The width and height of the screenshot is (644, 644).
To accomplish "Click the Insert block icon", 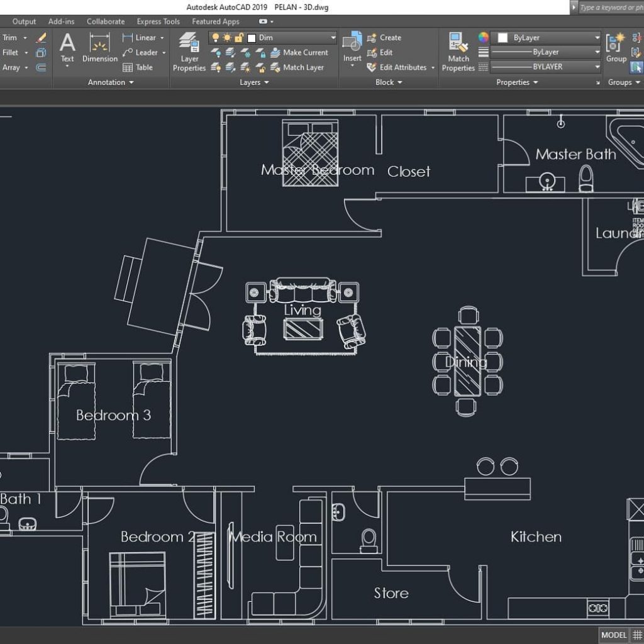I will [352, 42].
